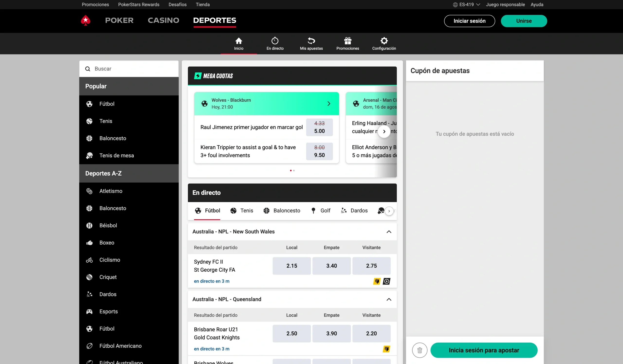Click the globe language icon
The height and width of the screenshot is (364, 623).
click(455, 5)
